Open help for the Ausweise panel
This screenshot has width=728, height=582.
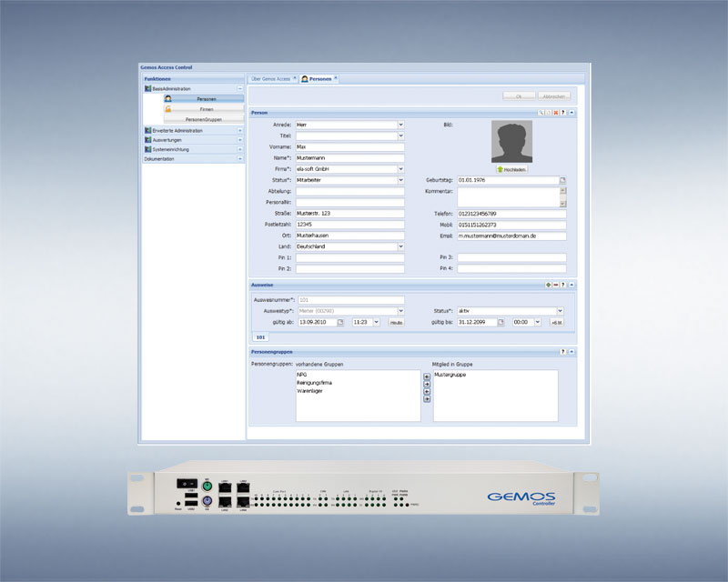coord(563,285)
